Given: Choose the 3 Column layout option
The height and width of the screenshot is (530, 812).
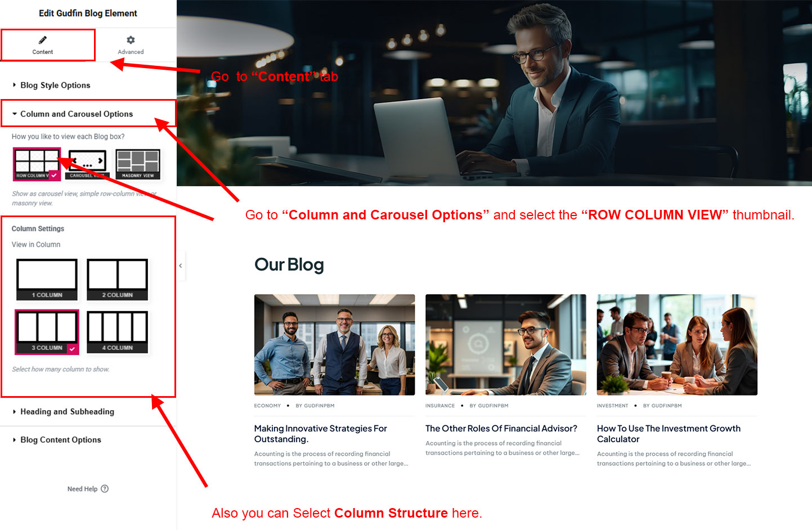Looking at the screenshot, I should point(47,333).
